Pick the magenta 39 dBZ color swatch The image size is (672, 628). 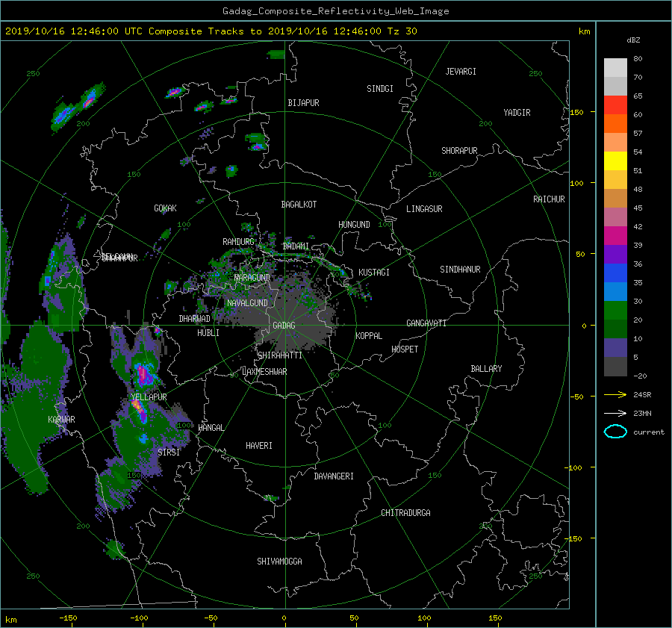click(x=615, y=236)
